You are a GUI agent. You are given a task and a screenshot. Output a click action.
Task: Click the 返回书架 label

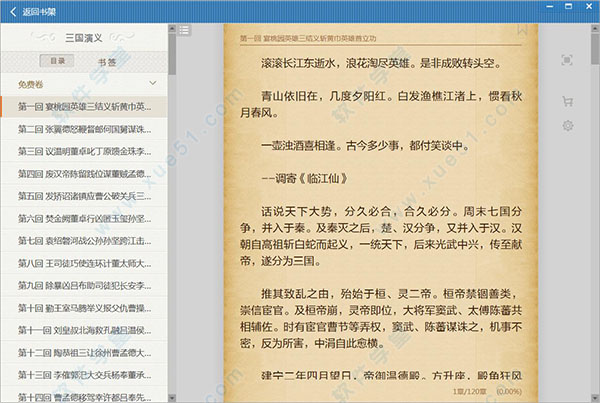[x=39, y=12]
